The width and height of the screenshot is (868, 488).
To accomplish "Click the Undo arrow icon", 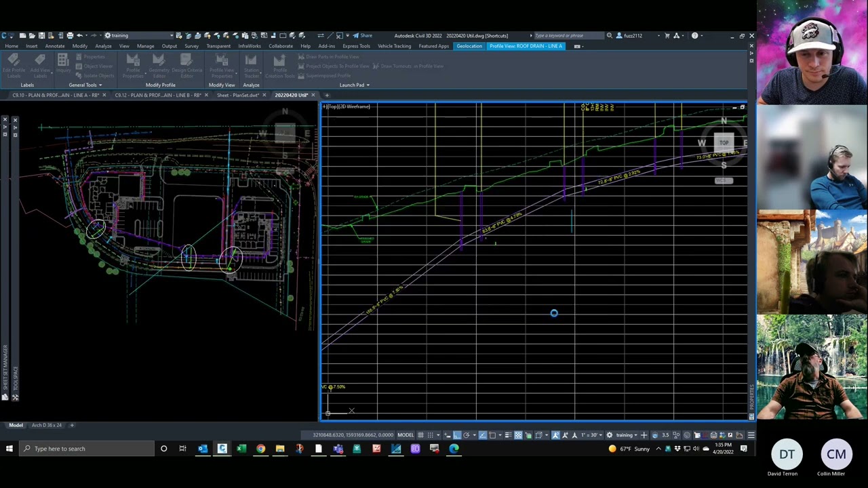I will point(79,35).
